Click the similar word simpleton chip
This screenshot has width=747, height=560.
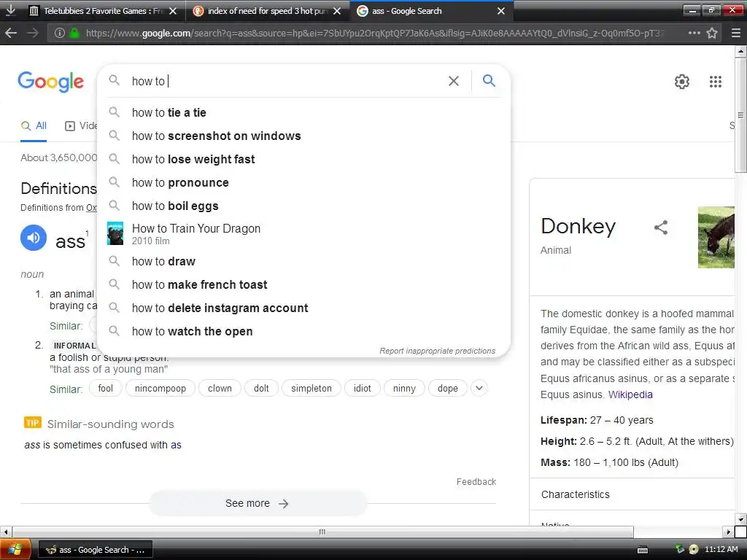coord(311,388)
